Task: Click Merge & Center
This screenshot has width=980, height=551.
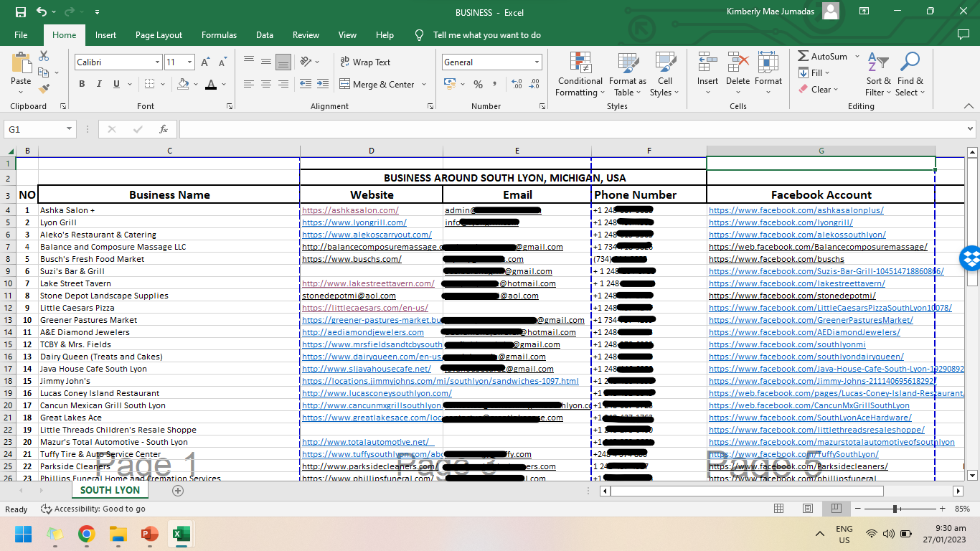Action: point(377,84)
